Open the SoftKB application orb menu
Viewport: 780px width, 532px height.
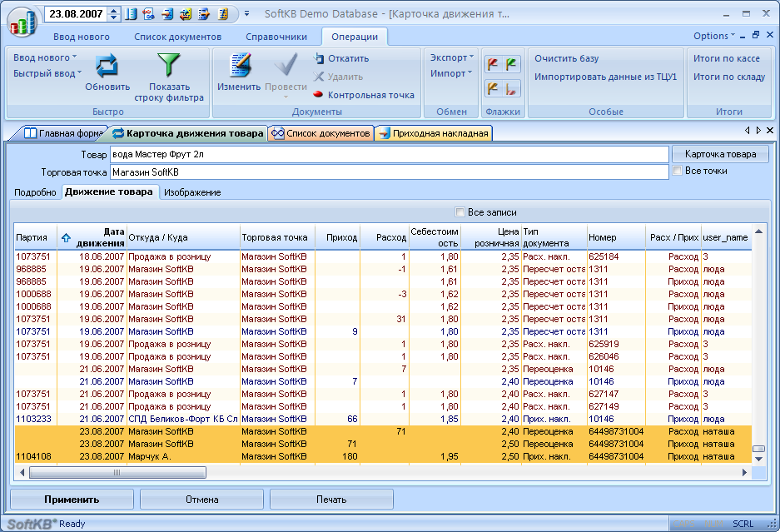point(22,22)
